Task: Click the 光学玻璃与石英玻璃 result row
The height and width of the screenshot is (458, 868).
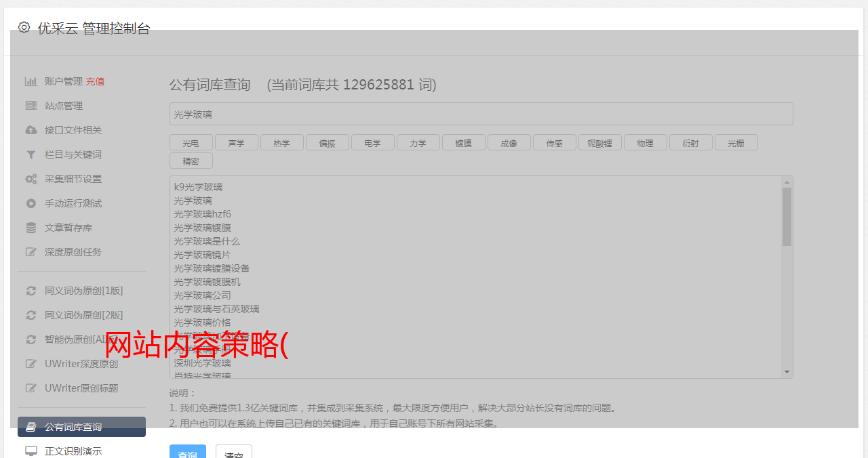Action: 216,309
